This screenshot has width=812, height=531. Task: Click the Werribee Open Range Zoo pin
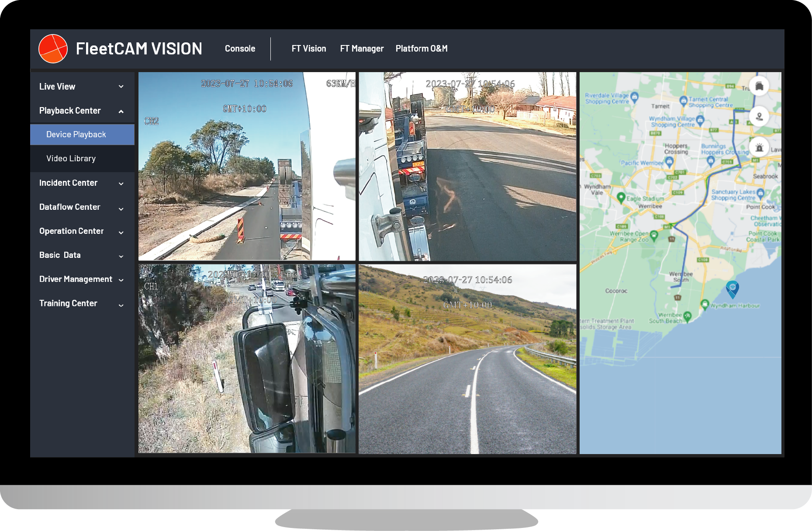click(x=654, y=236)
